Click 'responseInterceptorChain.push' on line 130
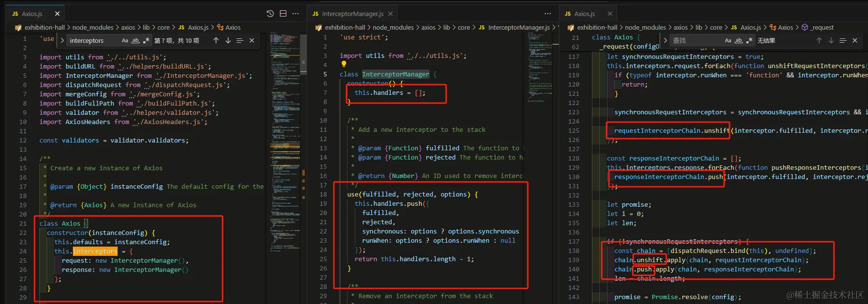 click(668, 177)
